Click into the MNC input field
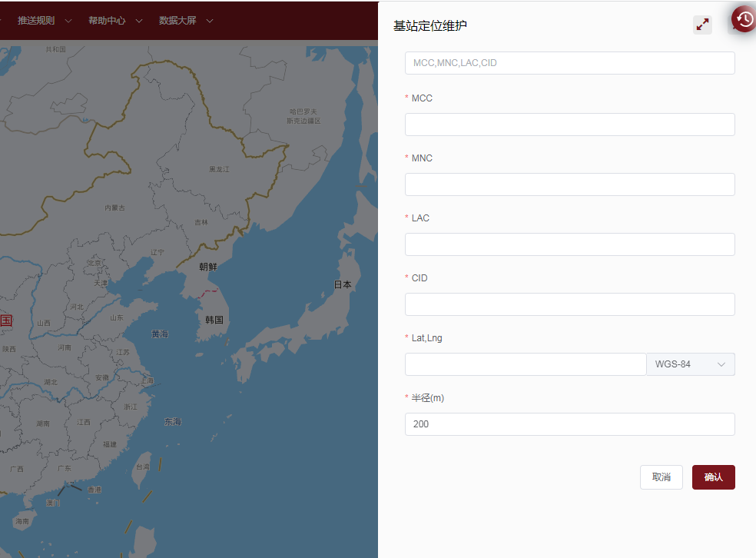This screenshot has width=756, height=558. tap(569, 184)
